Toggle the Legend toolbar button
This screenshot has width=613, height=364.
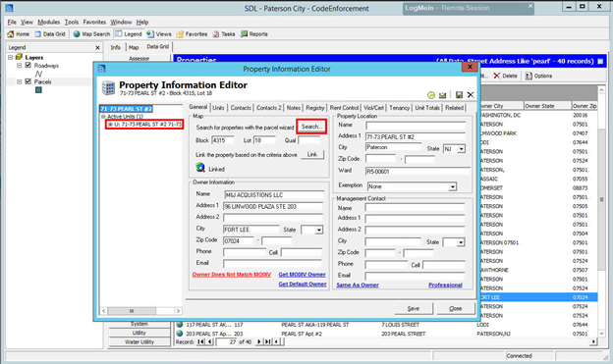(x=129, y=34)
